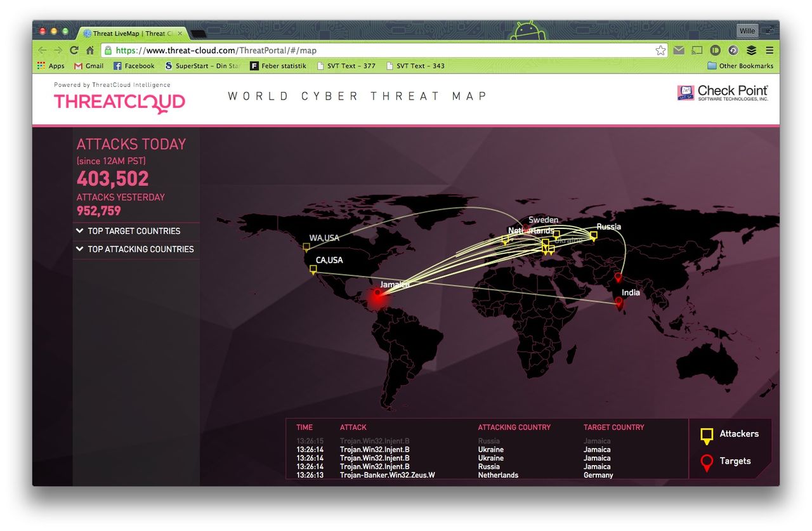Click the Gmail mail checker extension icon
This screenshot has width=812, height=531.
click(679, 51)
